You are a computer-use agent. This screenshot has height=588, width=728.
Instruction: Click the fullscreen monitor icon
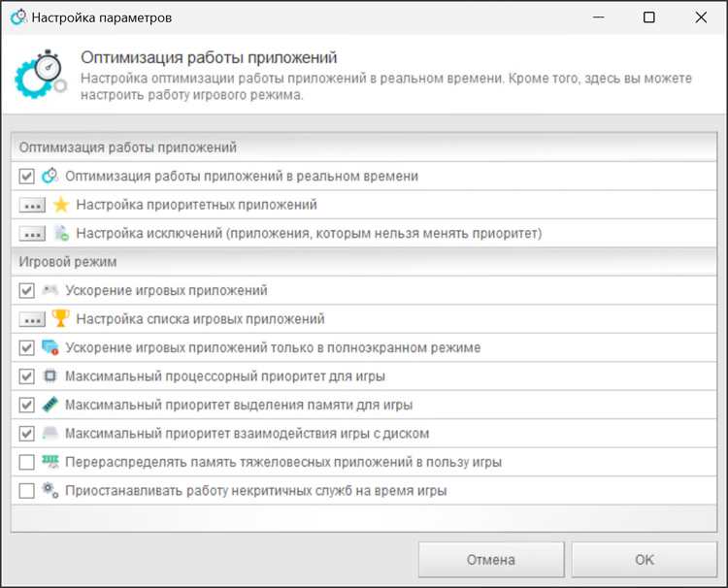[x=50, y=347]
